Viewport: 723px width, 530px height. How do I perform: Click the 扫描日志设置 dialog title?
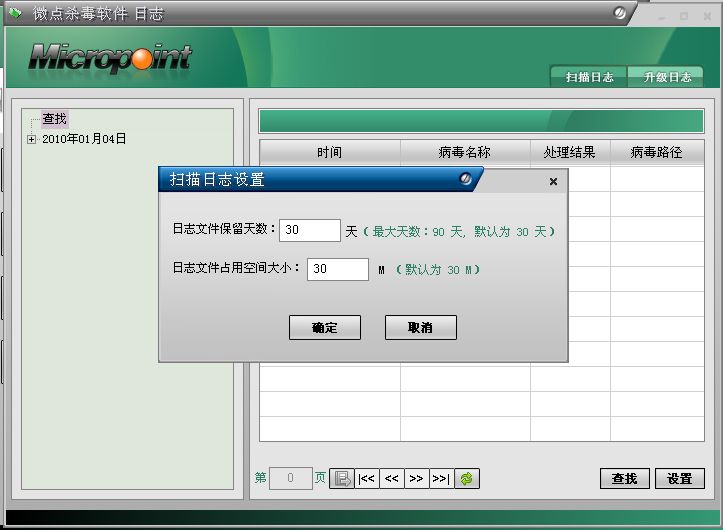tap(217, 179)
